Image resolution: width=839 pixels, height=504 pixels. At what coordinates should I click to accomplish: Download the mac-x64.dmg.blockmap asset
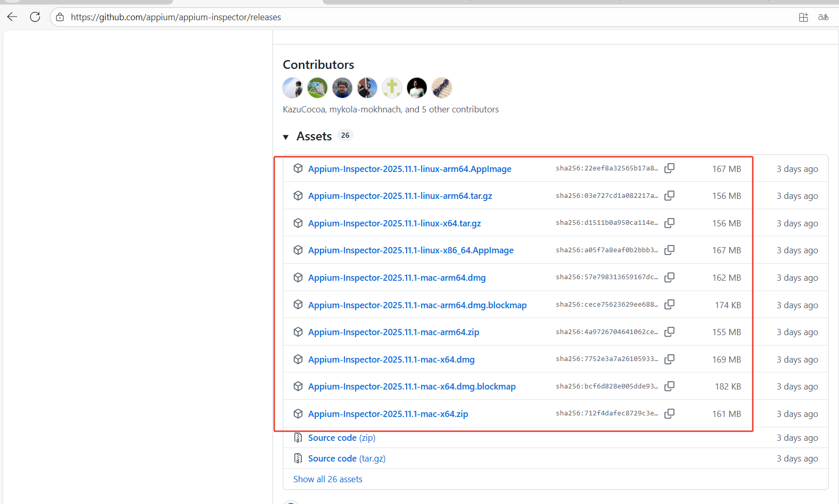click(x=412, y=386)
